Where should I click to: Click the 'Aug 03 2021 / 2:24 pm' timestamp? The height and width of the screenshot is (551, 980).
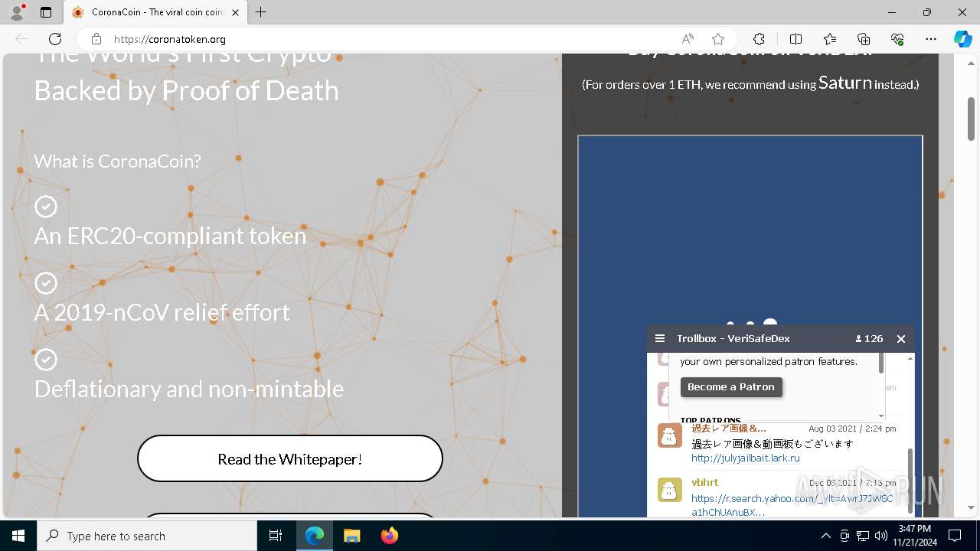click(x=852, y=429)
